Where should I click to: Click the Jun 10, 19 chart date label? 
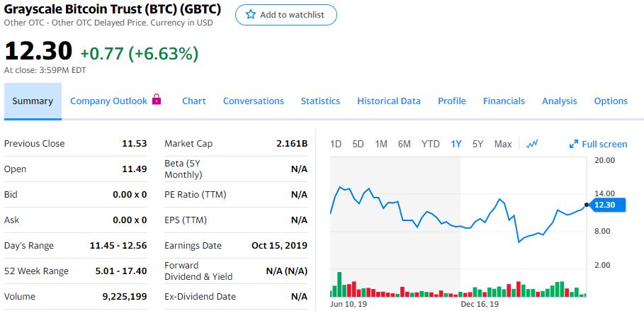349,304
